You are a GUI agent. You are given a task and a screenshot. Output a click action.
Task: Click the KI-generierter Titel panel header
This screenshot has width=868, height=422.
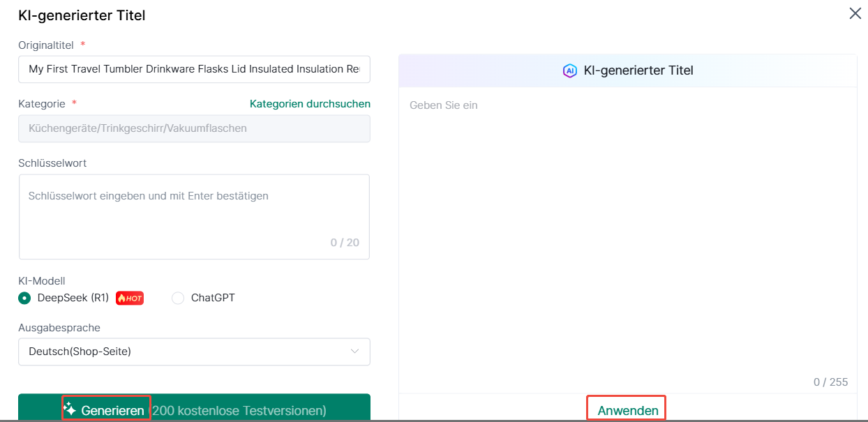(638, 70)
